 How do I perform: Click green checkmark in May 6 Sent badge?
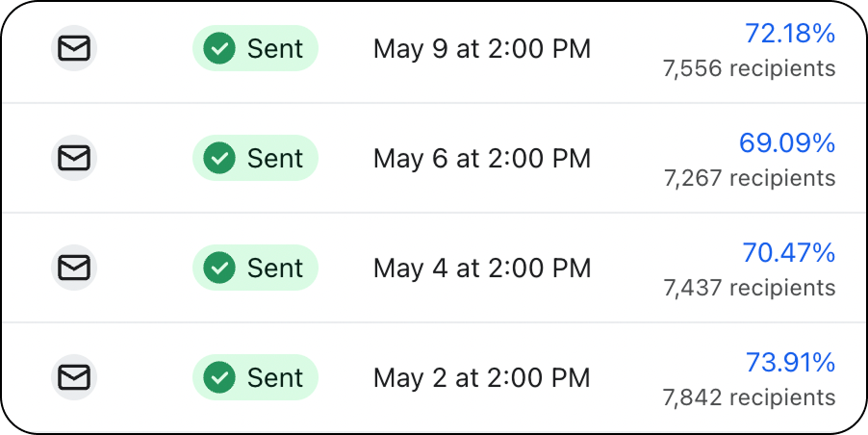tap(219, 158)
